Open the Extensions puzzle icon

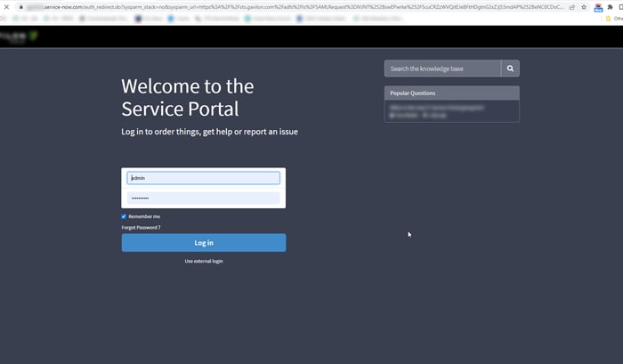click(610, 7)
